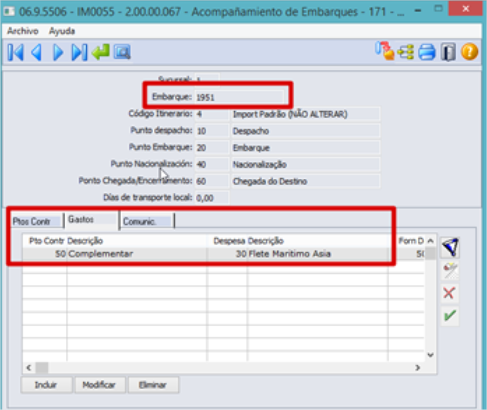Switch to the Ptos Contr tab
487x410 pixels.
tap(36, 221)
